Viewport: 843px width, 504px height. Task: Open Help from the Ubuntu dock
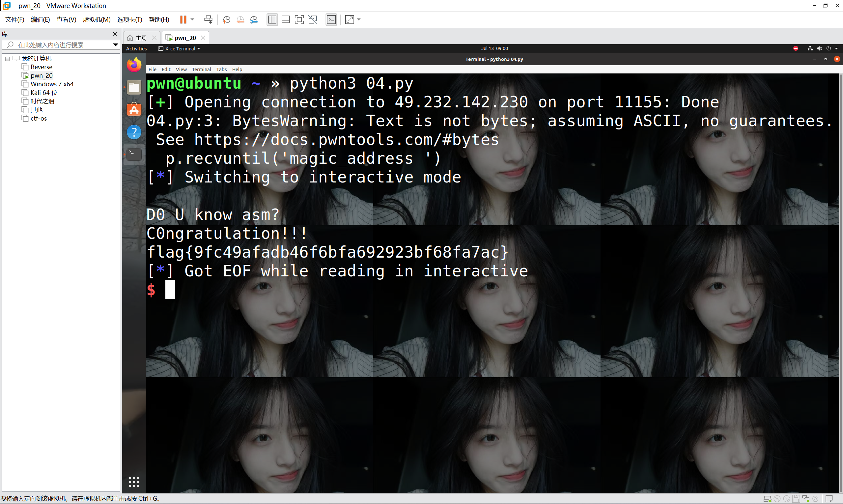[134, 132]
